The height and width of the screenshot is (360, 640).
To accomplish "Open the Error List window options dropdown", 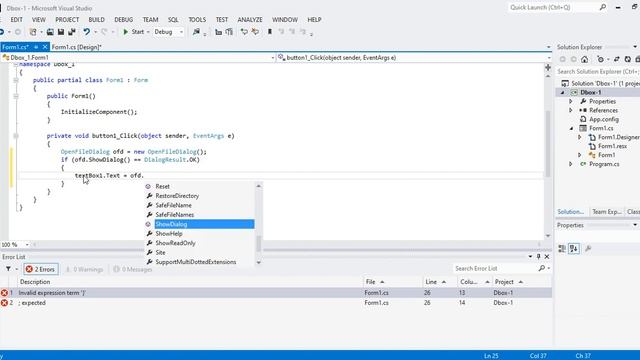I will click(x=530, y=256).
